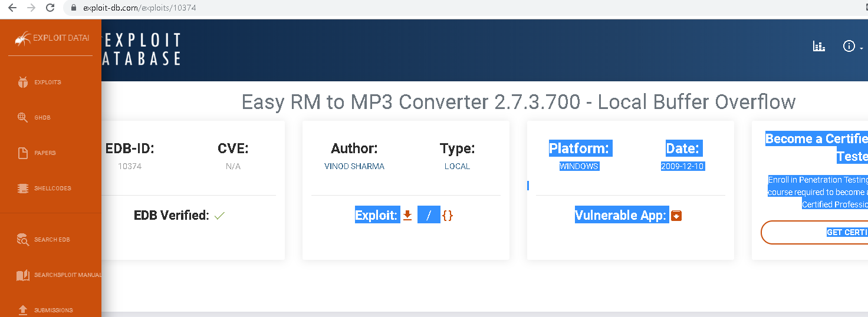This screenshot has width=868, height=317.
Task: Click the Exploit Database spider logo
Action: point(22,38)
